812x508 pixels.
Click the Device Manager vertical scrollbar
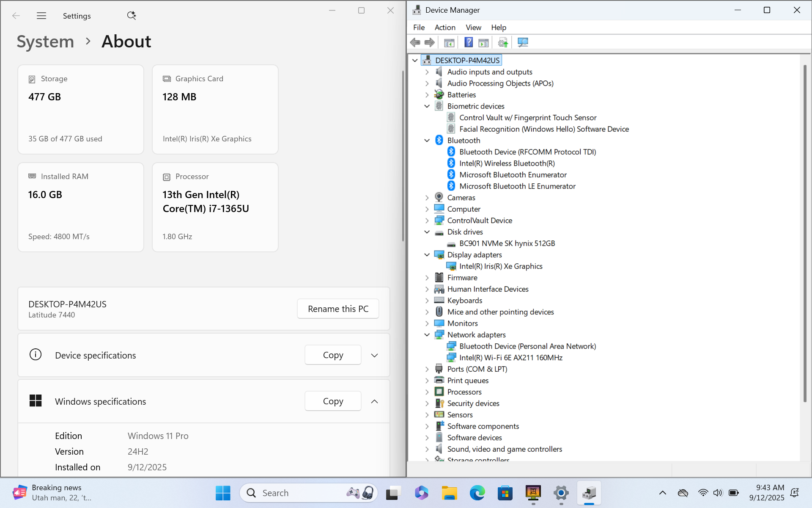click(x=804, y=233)
